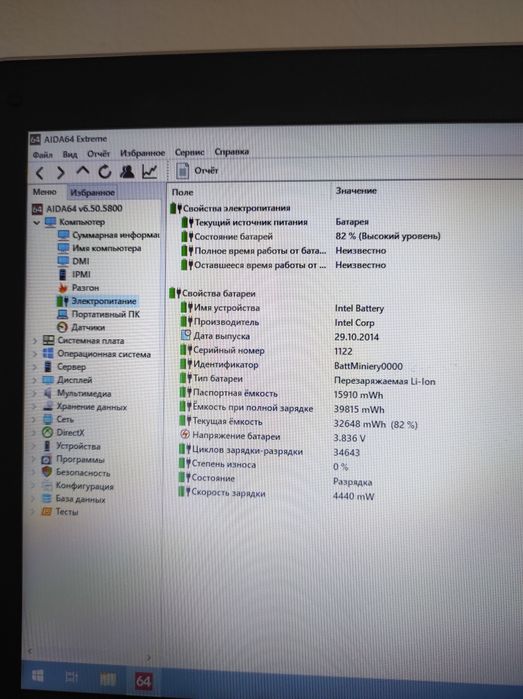Open the Избранное menu in menu bar
The height and width of the screenshot is (699, 523).
143,153
